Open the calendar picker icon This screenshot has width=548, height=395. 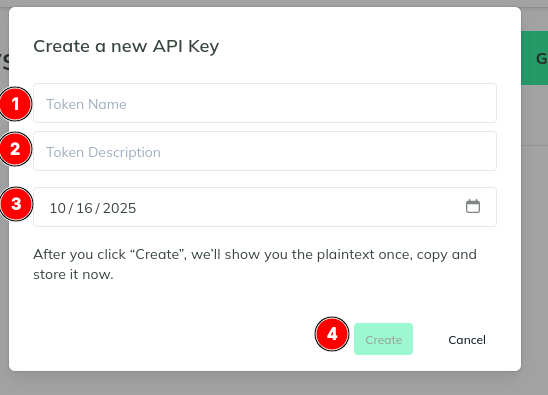(473, 206)
